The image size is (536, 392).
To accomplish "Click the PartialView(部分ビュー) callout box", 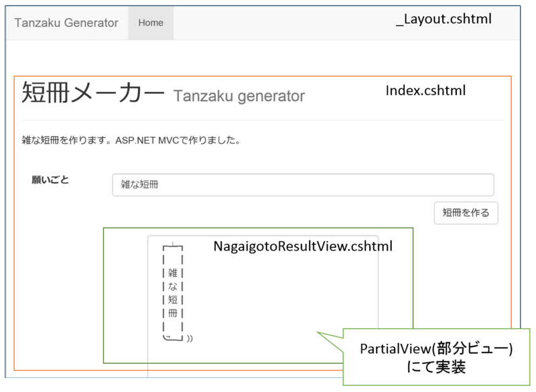I will (436, 358).
